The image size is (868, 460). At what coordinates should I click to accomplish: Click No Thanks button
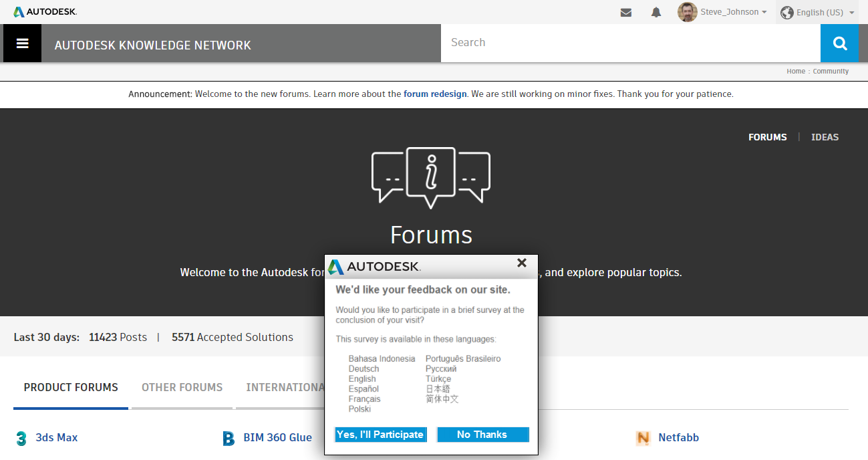pos(482,435)
